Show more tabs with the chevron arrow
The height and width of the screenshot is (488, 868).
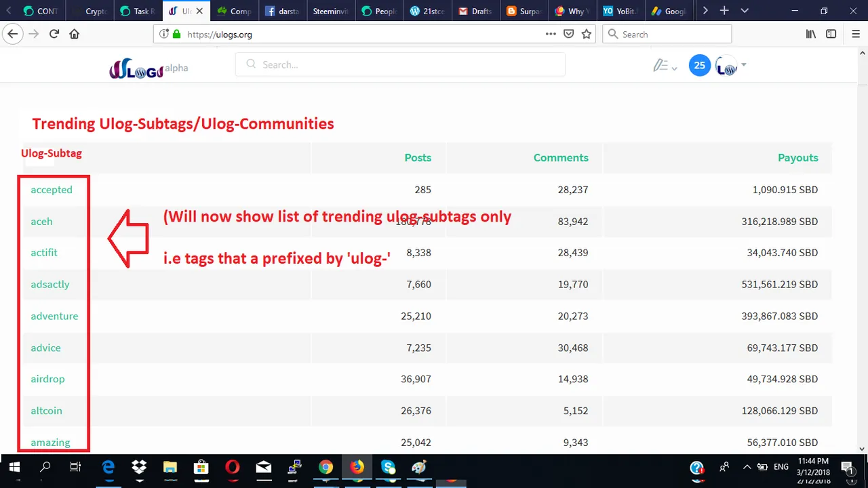click(x=705, y=11)
